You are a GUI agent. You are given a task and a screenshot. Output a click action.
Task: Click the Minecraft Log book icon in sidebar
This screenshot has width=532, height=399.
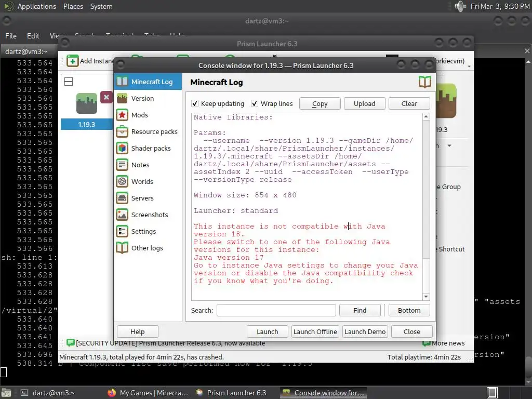(122, 82)
